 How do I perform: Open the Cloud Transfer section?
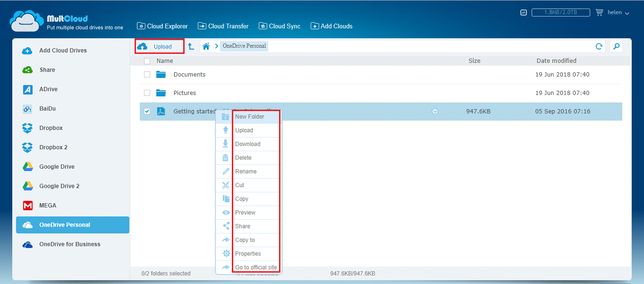(223, 26)
